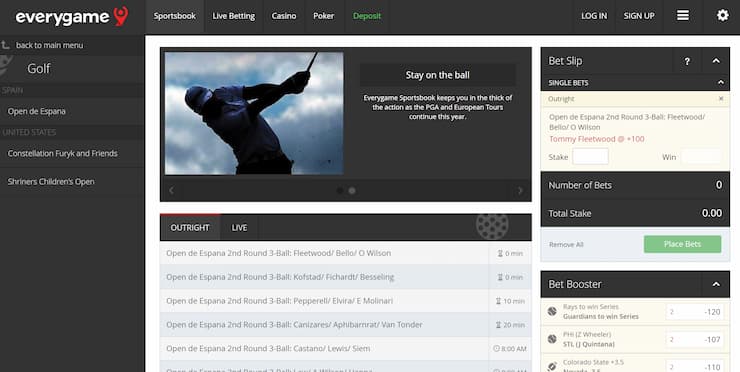Collapse the Single Bets section
The width and height of the screenshot is (740, 372).
click(721, 83)
